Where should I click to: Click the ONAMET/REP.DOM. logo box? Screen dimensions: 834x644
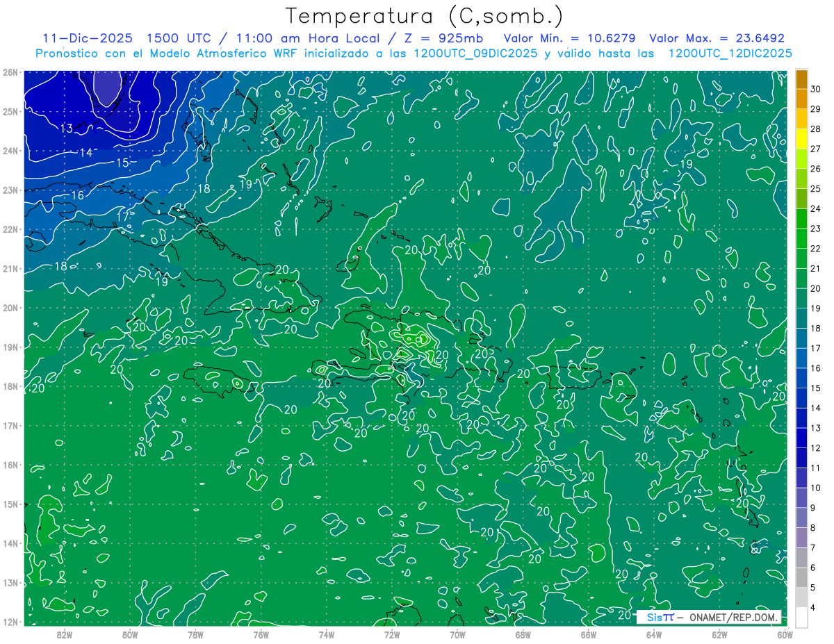pos(709,617)
